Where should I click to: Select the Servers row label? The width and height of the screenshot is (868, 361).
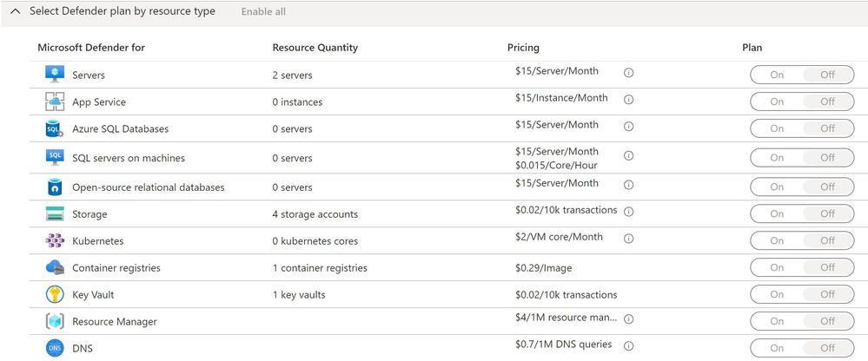(89, 75)
